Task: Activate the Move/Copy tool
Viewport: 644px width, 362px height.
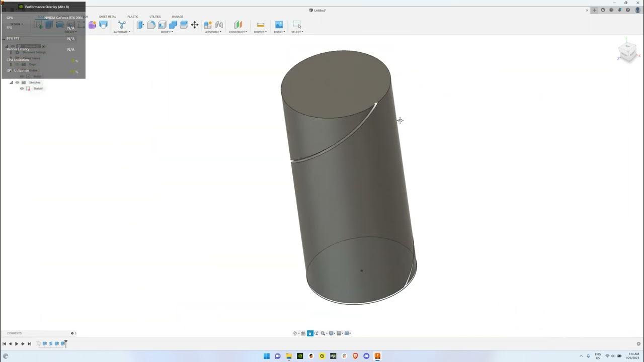Action: click(195, 25)
